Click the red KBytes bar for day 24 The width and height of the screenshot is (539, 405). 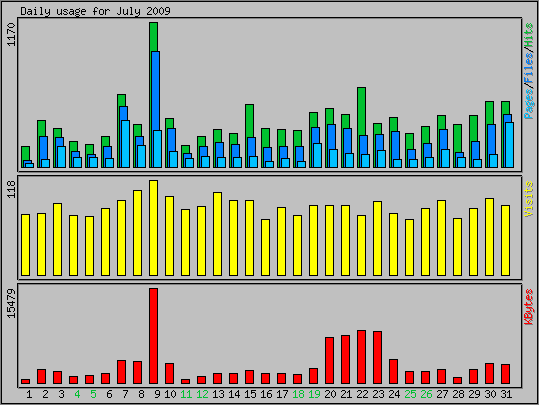tap(394, 372)
